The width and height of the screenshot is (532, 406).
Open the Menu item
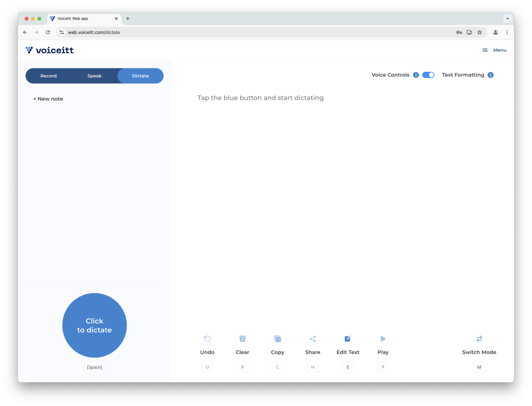click(x=499, y=50)
